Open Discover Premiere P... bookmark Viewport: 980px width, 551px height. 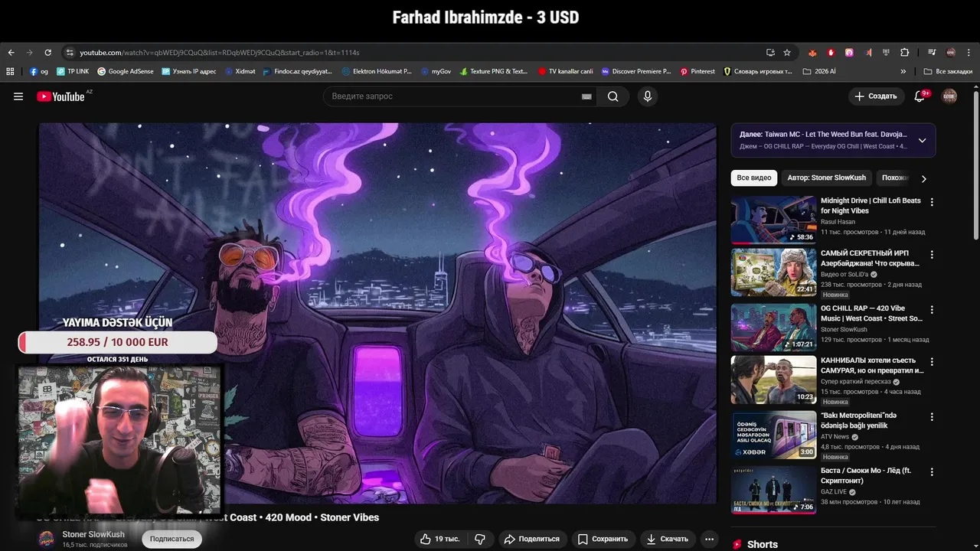pyautogui.click(x=635, y=71)
